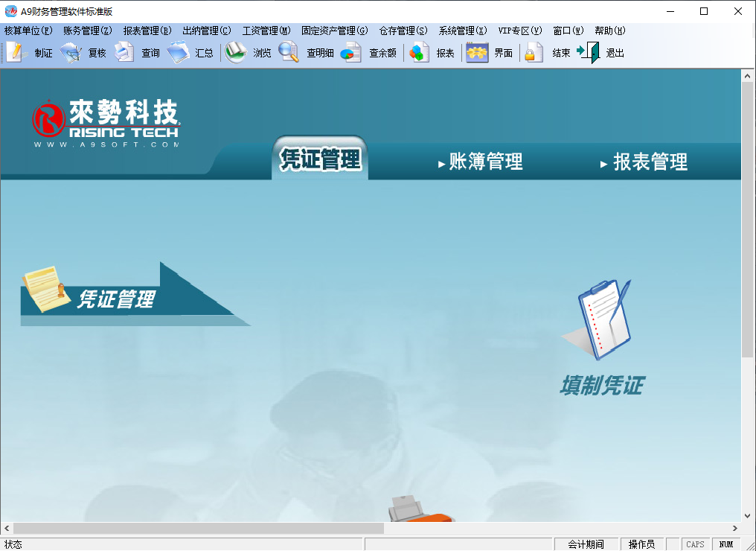Open the VIP专区(V) menu

tap(520, 31)
